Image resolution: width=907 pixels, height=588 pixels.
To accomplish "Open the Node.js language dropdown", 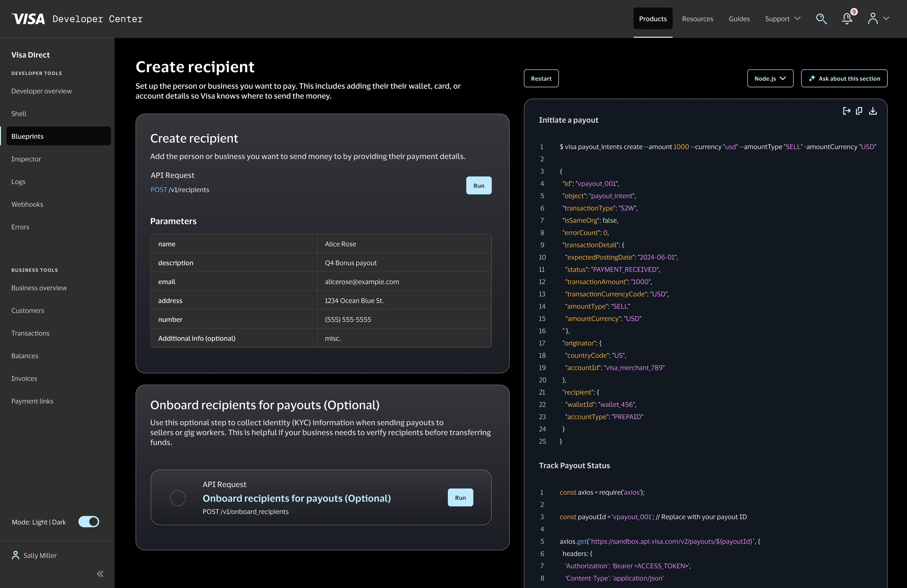I will click(x=770, y=78).
